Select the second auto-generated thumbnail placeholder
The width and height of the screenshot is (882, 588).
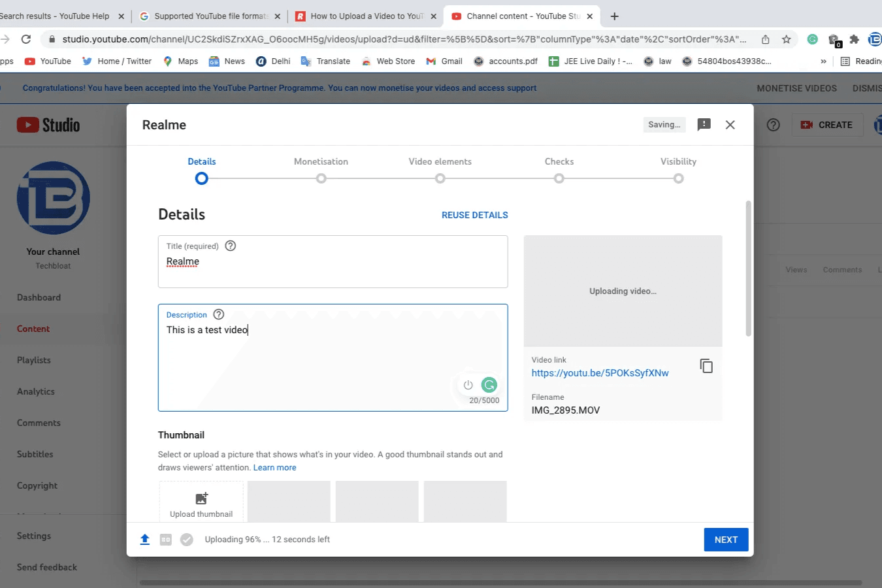coord(377,501)
